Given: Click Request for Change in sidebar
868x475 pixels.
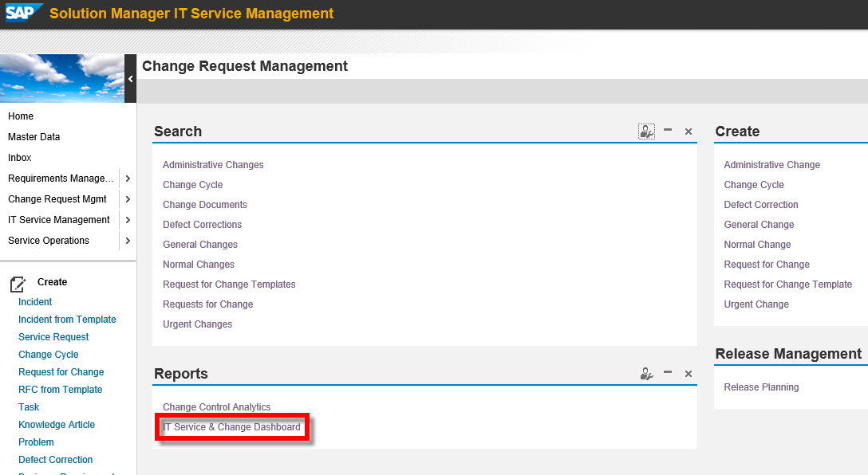Looking at the screenshot, I should point(61,372).
